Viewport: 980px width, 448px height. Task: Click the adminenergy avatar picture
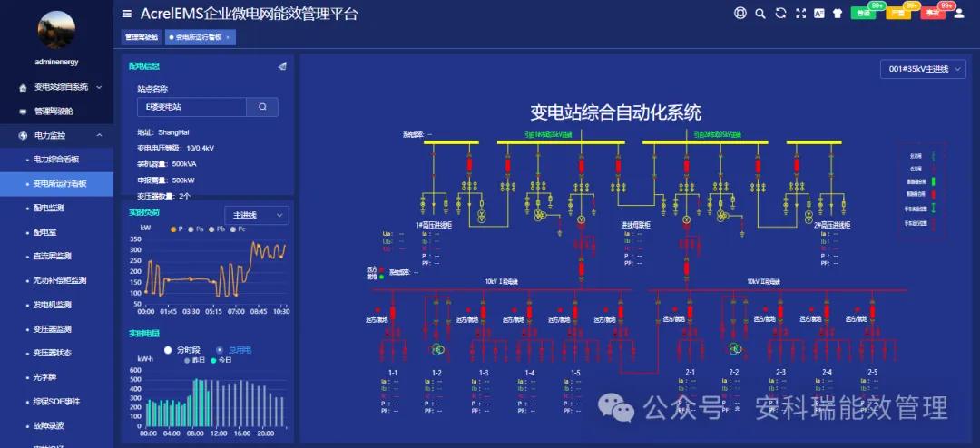56,30
